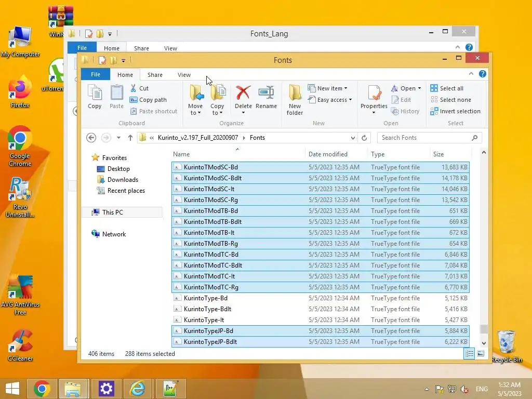The height and width of the screenshot is (399, 532).
Task: Switch to large thumbnails view layout
Action: click(481, 354)
